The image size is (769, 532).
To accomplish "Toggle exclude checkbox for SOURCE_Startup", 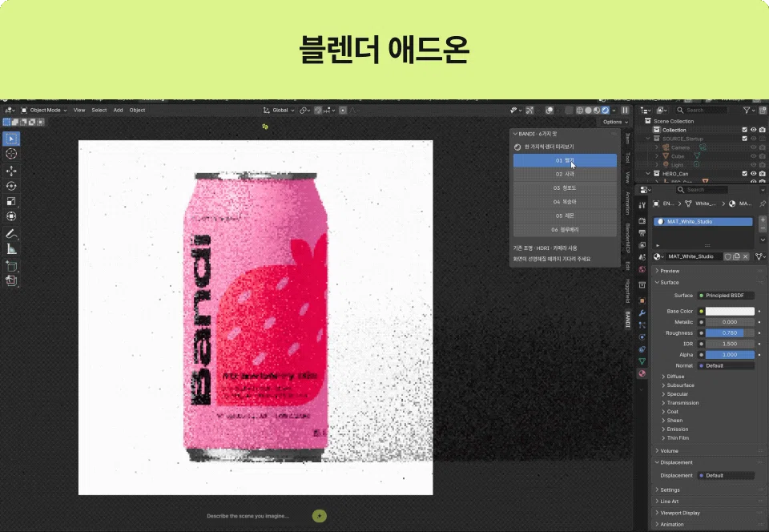I will pos(744,139).
